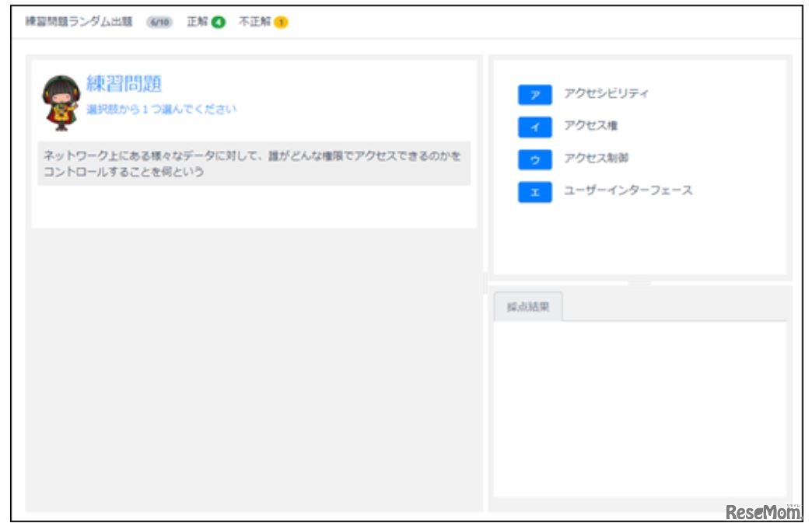Click the 練習問題 heading

124,83
